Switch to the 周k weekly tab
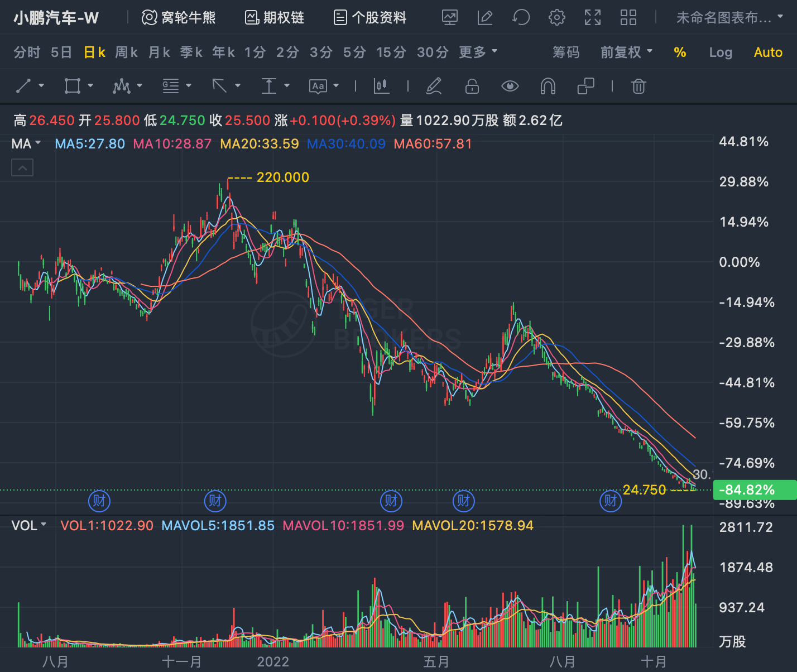797x672 pixels. click(x=127, y=52)
